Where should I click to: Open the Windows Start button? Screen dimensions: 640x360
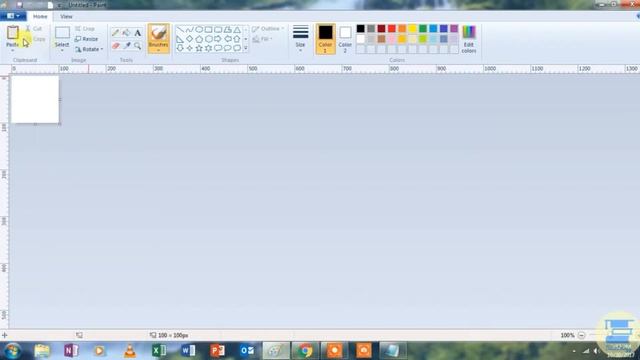pos(12,351)
